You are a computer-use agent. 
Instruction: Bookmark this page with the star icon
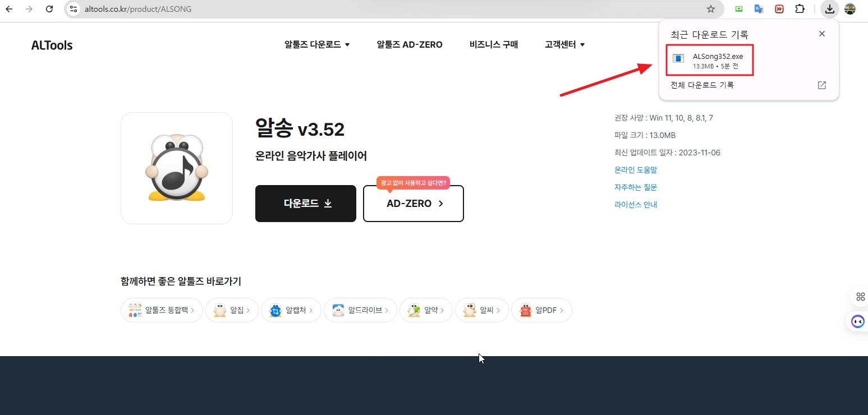click(x=711, y=9)
